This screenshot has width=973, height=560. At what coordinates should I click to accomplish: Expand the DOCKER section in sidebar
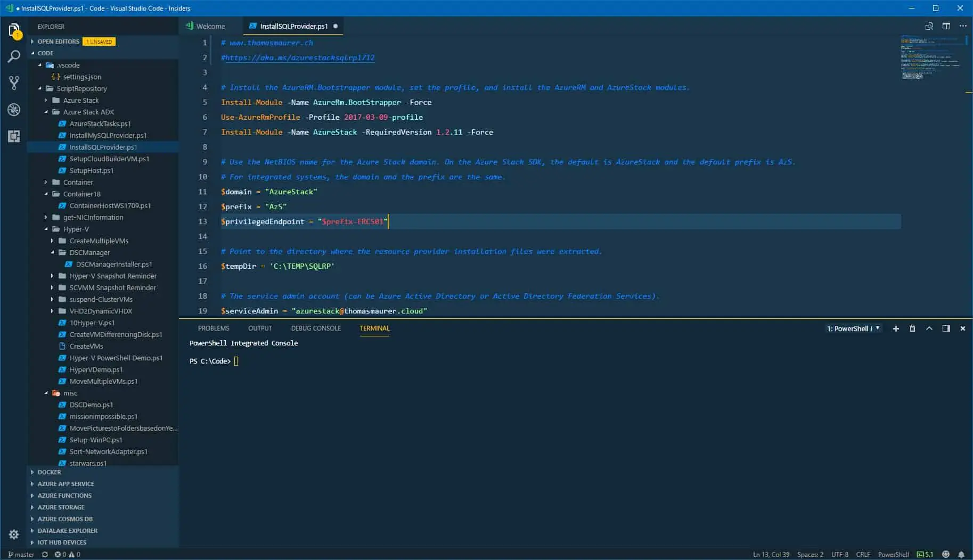[49, 472]
